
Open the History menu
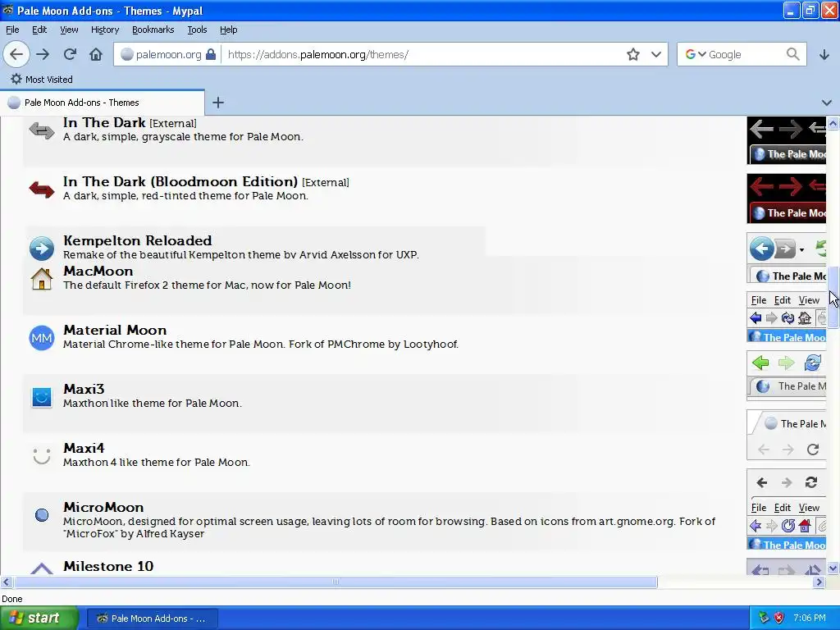[104, 30]
